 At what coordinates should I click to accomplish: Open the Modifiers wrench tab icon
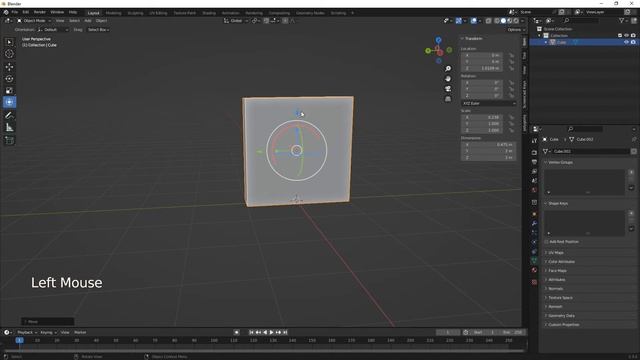click(x=534, y=224)
